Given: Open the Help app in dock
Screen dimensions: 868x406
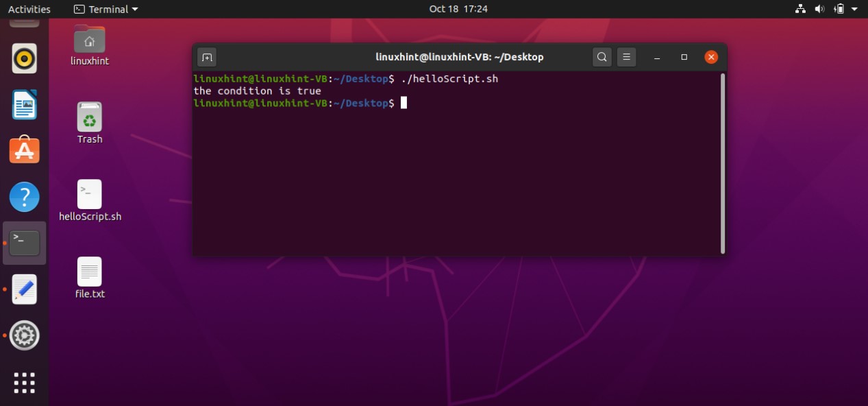Looking at the screenshot, I should tap(25, 197).
